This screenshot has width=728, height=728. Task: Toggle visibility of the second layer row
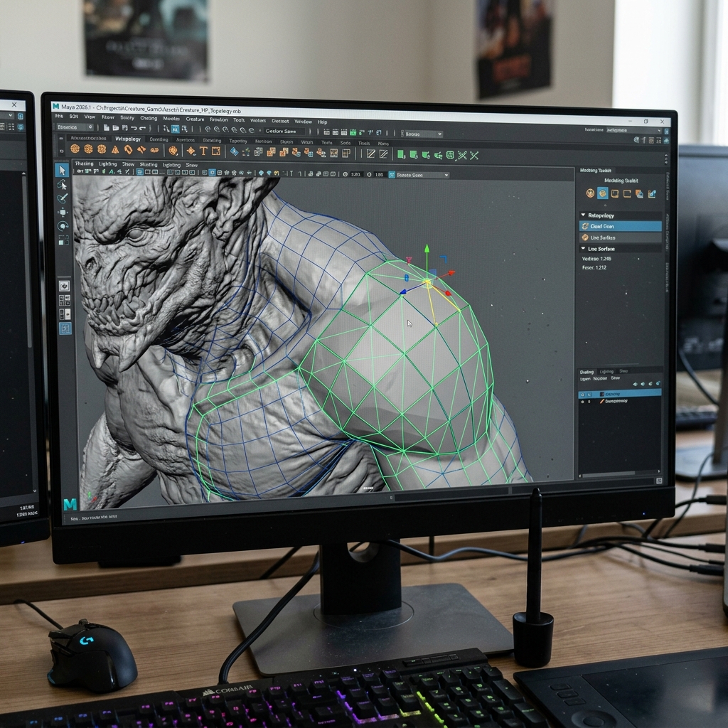click(583, 401)
